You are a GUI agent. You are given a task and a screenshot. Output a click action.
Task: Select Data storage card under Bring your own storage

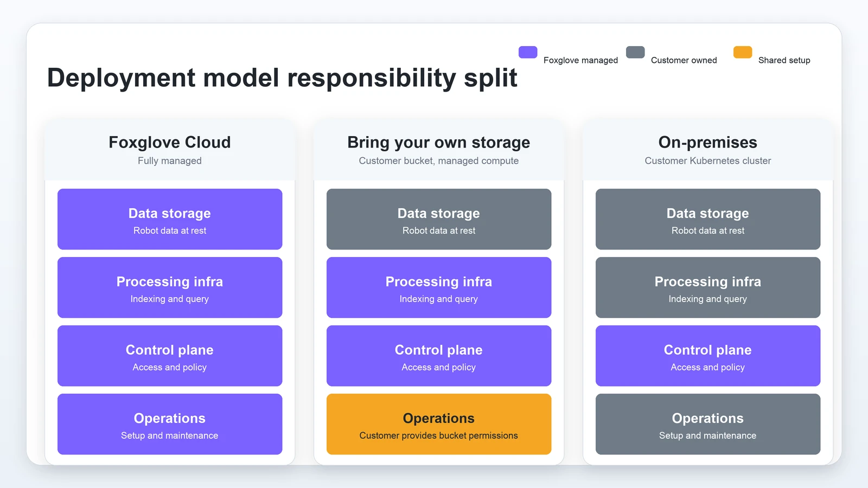pyautogui.click(x=439, y=219)
